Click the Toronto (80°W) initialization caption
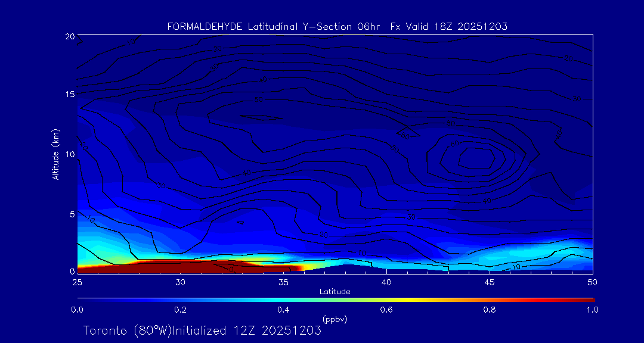The height and width of the screenshot is (343, 644). 202,330
